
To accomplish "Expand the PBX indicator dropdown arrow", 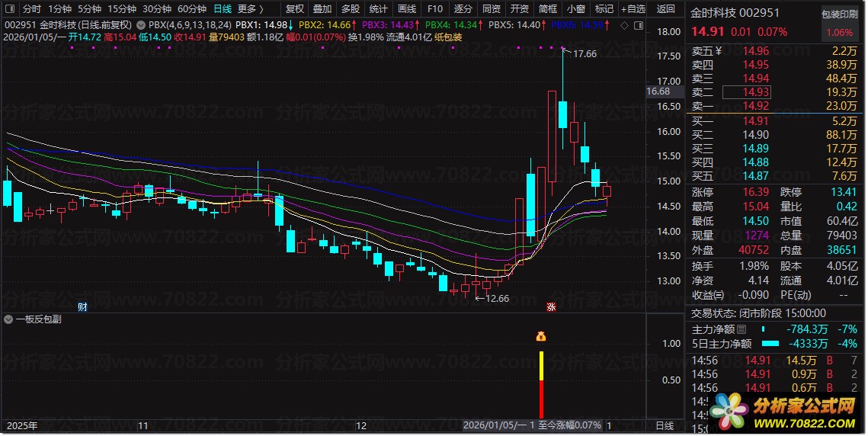I will (142, 25).
